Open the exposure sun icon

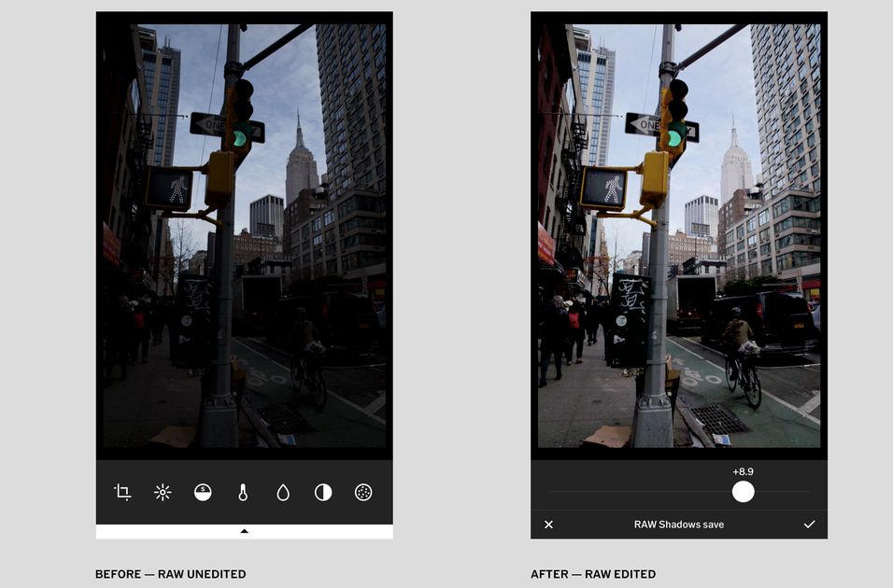pos(163,492)
